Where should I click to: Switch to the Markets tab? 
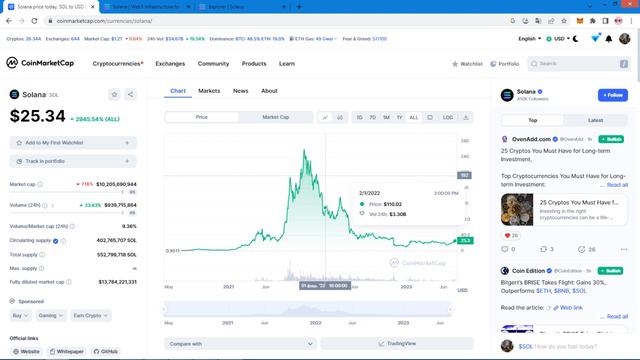(209, 91)
